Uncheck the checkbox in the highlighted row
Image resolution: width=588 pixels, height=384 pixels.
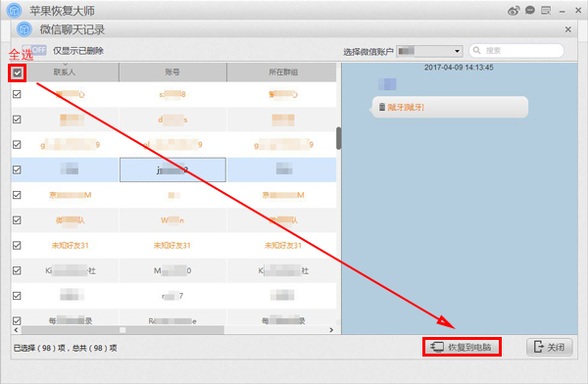tap(17, 169)
